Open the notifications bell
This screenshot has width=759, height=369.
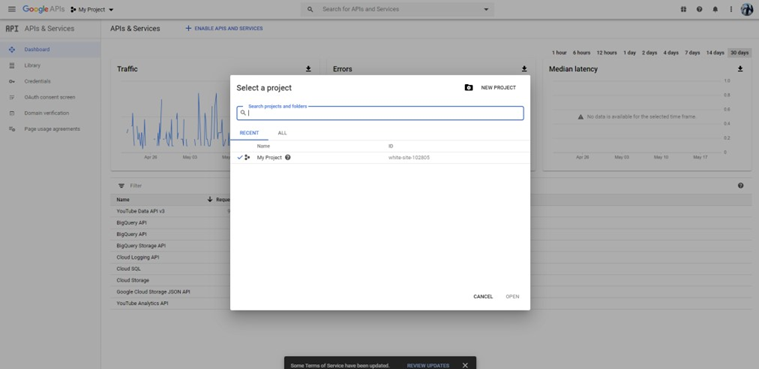[715, 9]
